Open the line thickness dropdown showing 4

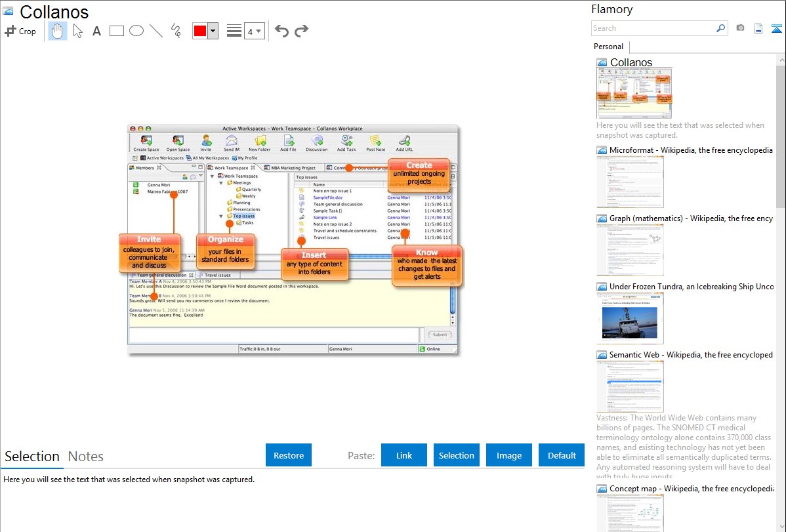coord(254,31)
